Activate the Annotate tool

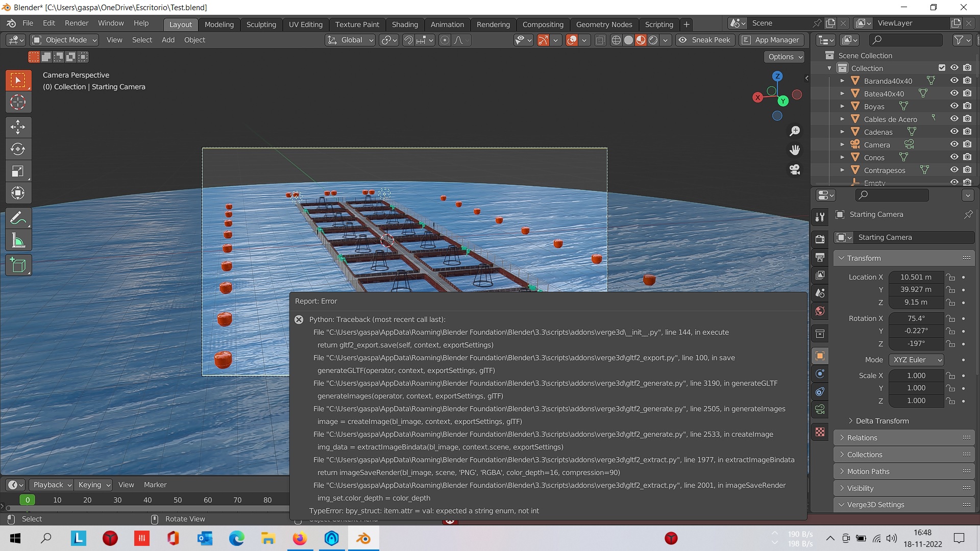18,218
